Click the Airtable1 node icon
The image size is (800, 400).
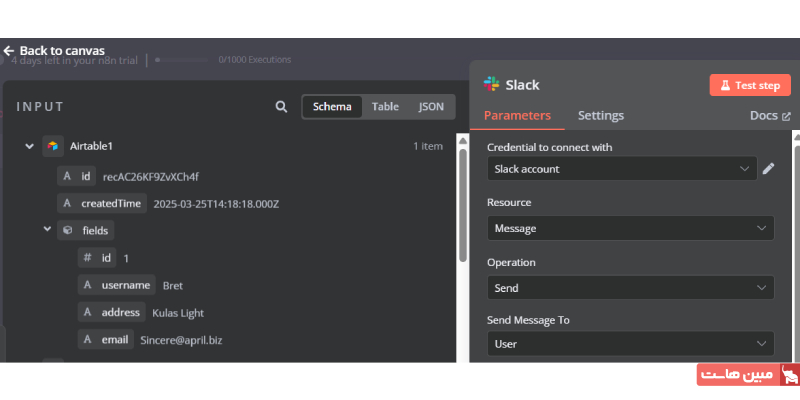(53, 146)
